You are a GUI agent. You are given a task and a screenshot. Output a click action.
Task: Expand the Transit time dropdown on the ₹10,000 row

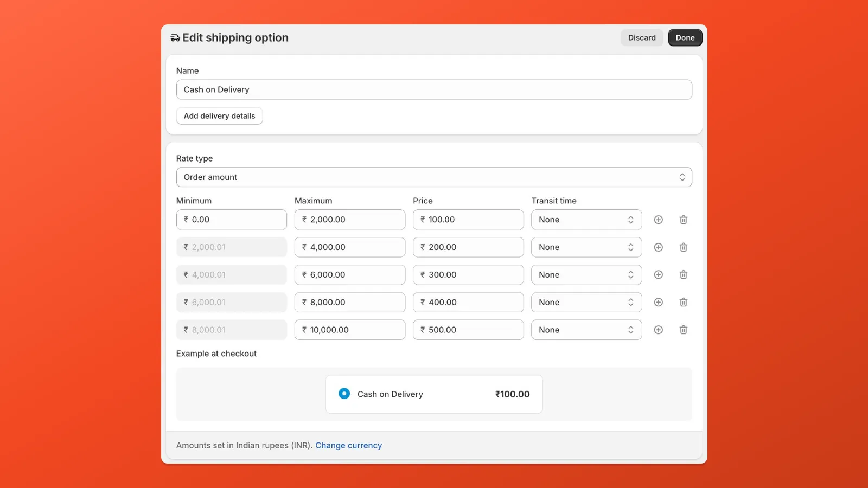586,330
